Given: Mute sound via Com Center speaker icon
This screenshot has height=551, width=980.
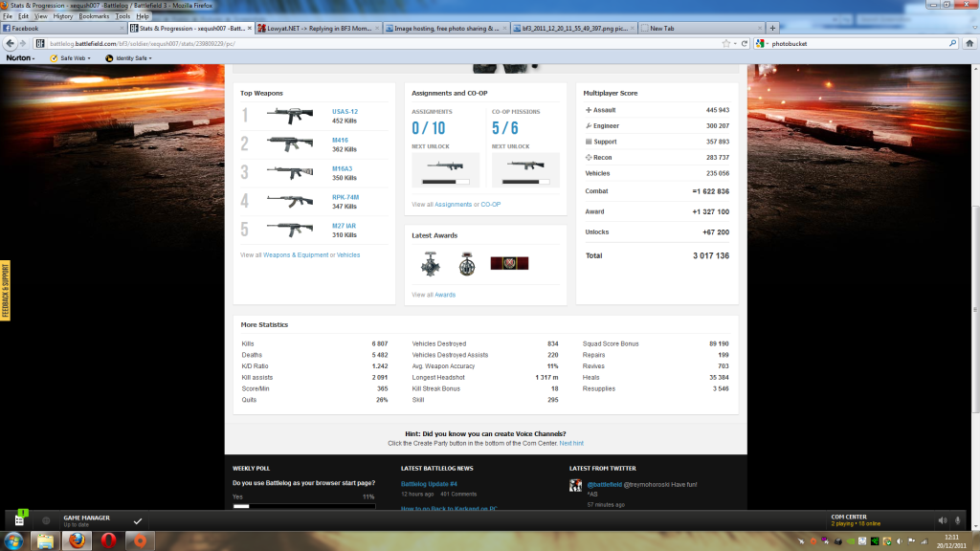Looking at the screenshot, I should 943,520.
